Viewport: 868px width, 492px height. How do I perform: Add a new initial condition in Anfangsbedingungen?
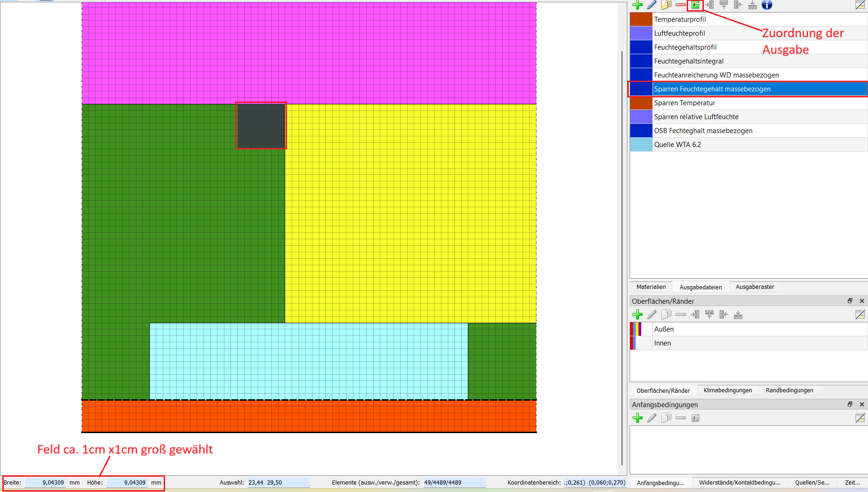click(638, 418)
